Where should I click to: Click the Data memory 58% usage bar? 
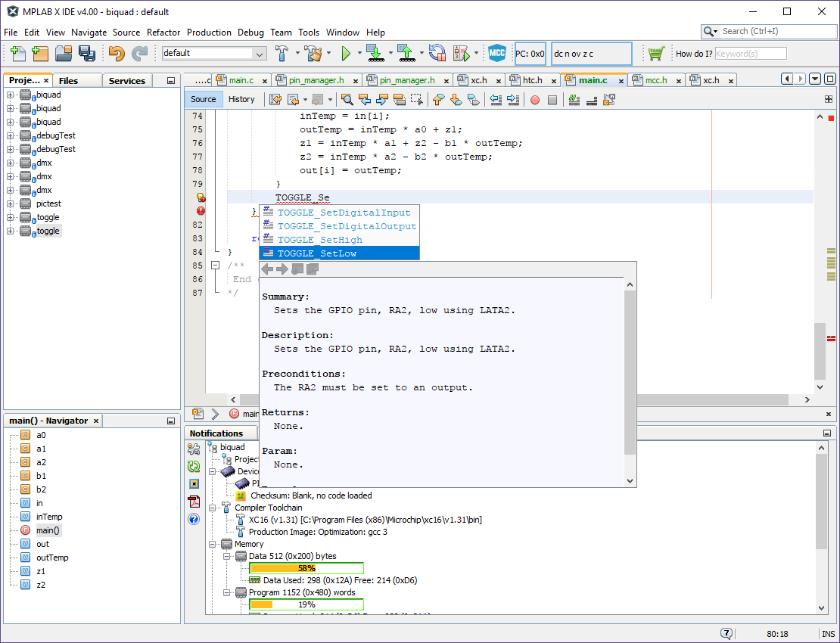click(x=306, y=568)
